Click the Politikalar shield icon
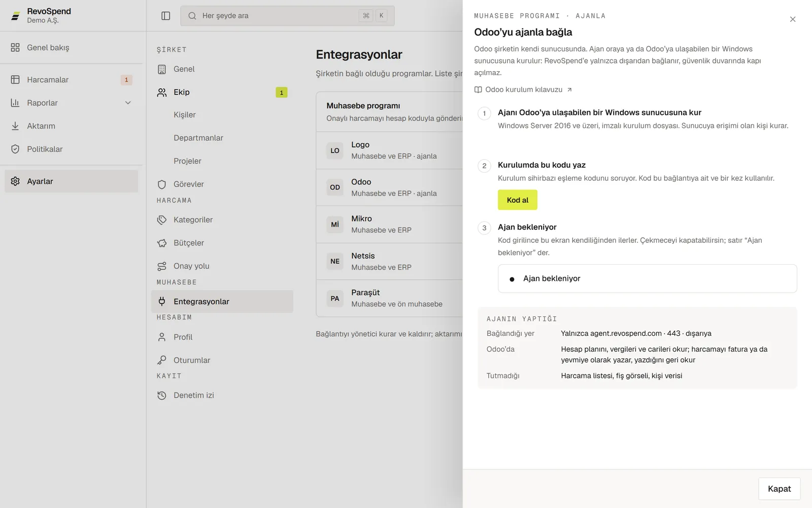 click(x=15, y=149)
